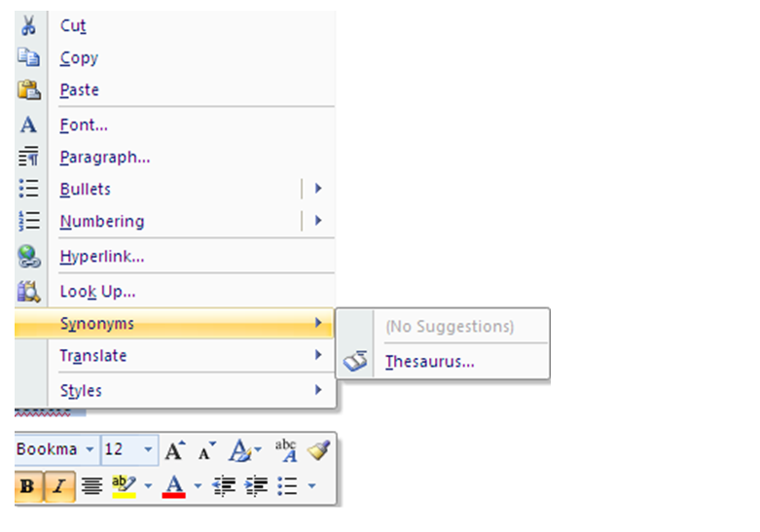Click the Thesaurus book icon
The height and width of the screenshot is (532, 760).
point(356,362)
